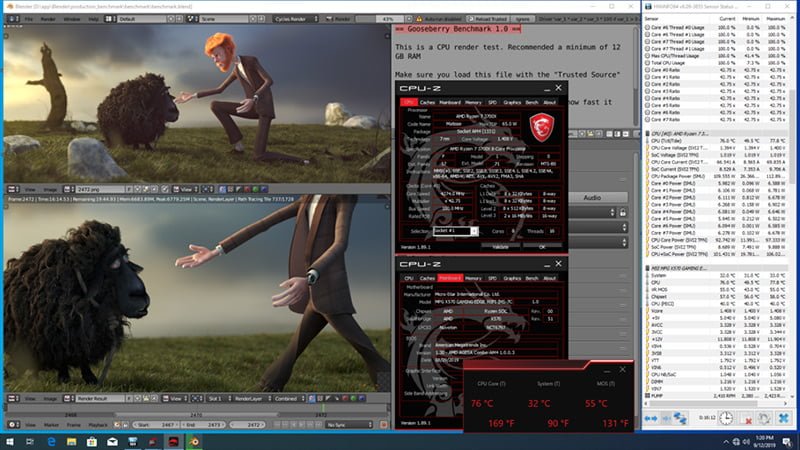Click the green playhead marker in timeline
Image resolution: width=800 pixels, height=450 pixels.
pyautogui.click(x=323, y=409)
